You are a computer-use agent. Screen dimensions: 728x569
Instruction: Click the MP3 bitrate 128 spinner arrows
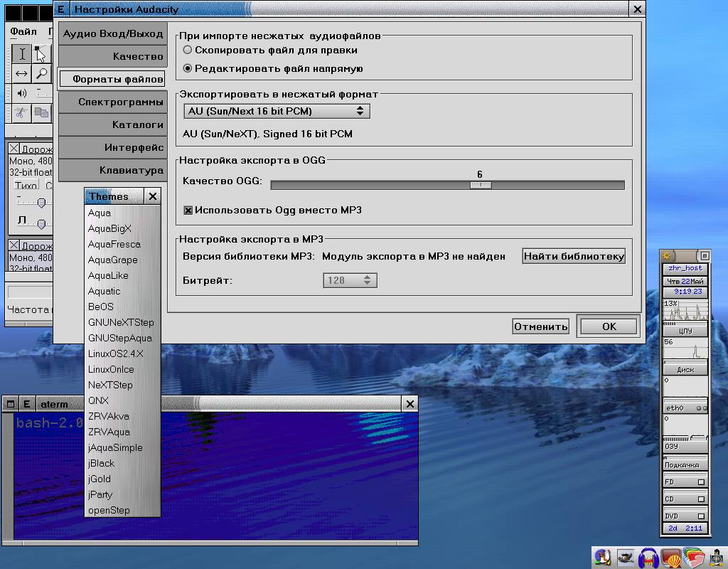coord(367,280)
